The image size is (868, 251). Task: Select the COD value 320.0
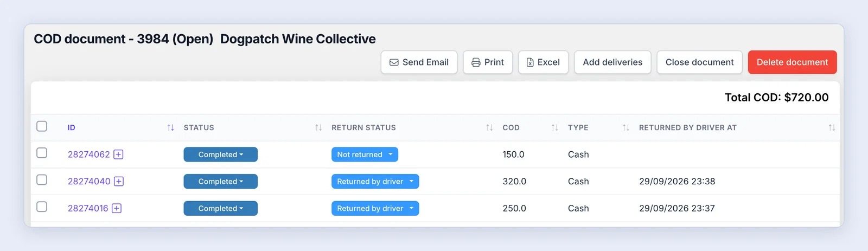pos(514,182)
